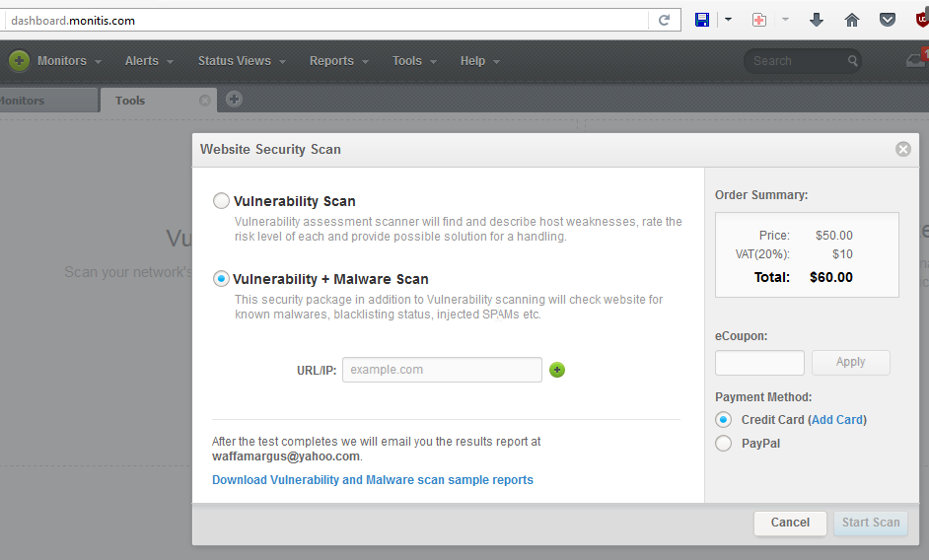Add a new dashboard tab with plus icon
929x560 pixels.
point(234,99)
